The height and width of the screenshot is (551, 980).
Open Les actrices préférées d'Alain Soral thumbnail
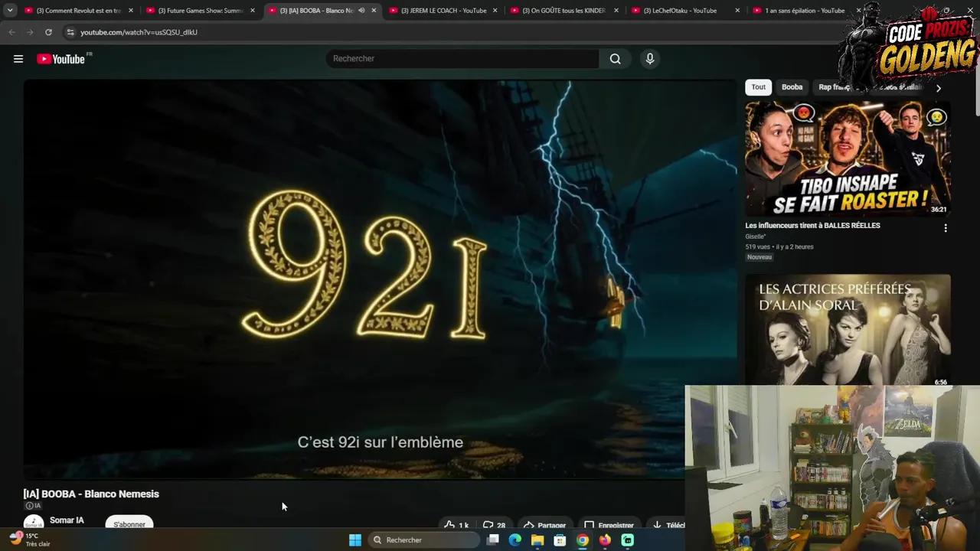point(848,331)
